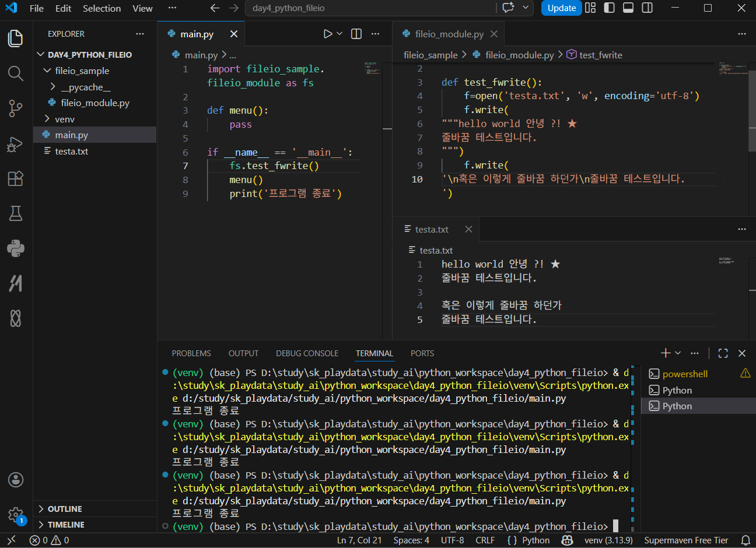This screenshot has height=548, width=756.
Task: Click the Supermaven Free Tier status
Action: coord(686,540)
